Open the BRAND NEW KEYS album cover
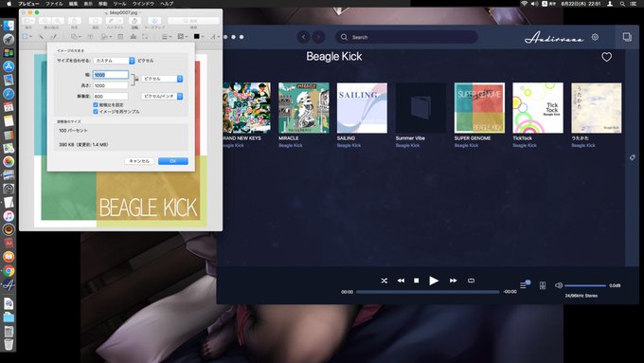644x363 pixels. 246,108
